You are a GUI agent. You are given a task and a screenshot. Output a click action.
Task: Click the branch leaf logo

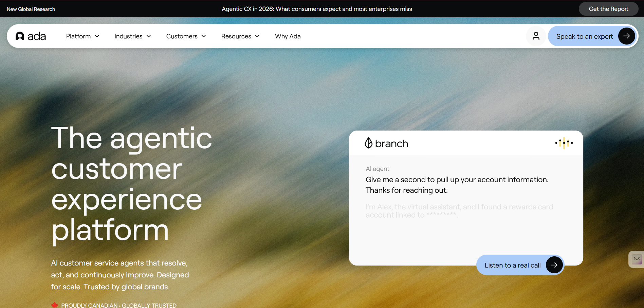(368, 143)
